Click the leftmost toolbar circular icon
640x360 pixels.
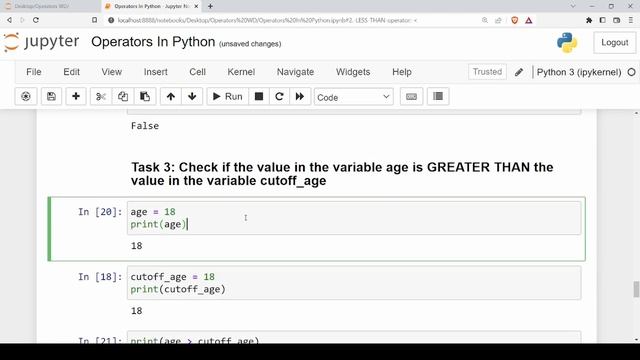click(26, 96)
